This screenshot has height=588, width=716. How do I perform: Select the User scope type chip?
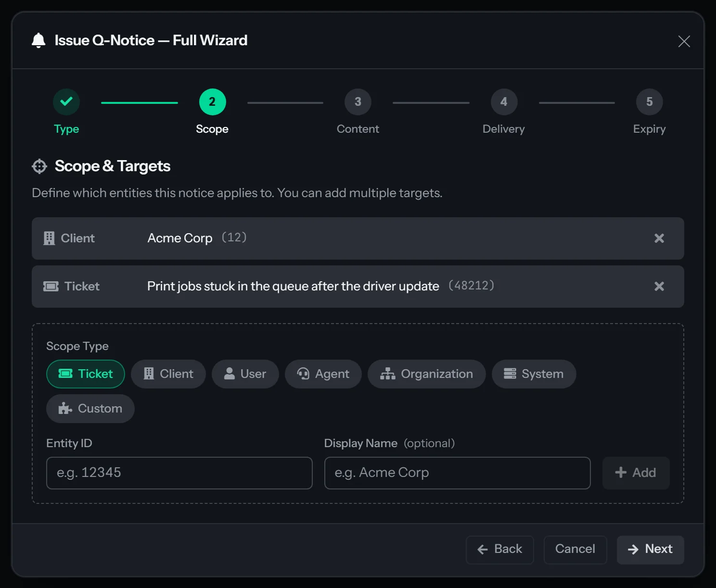tap(245, 374)
